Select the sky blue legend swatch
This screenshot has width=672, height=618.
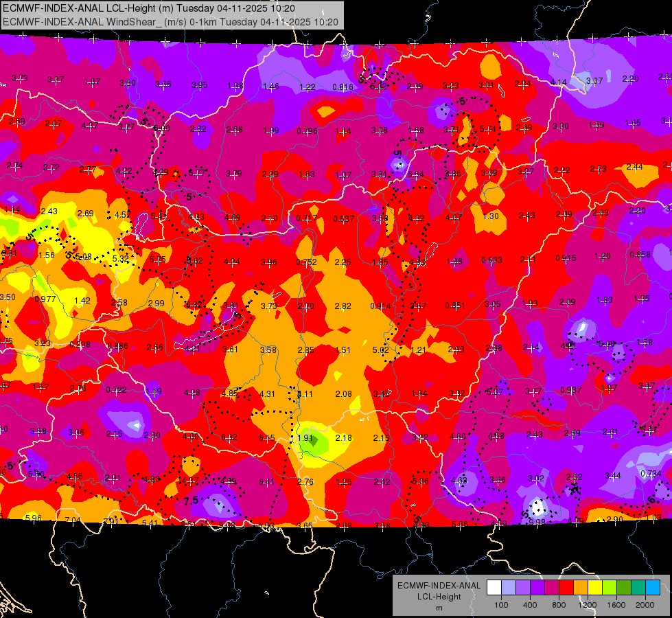[653, 588]
